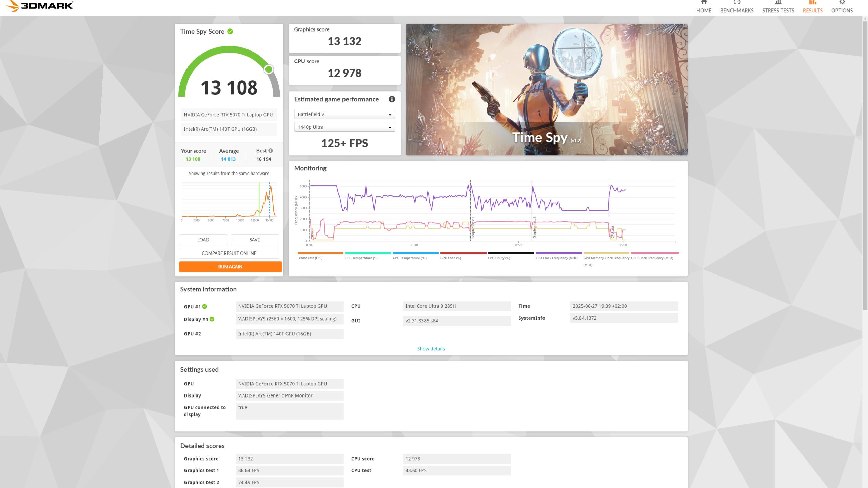Click the orange RUN AGAIN button
868x488 pixels.
230,267
